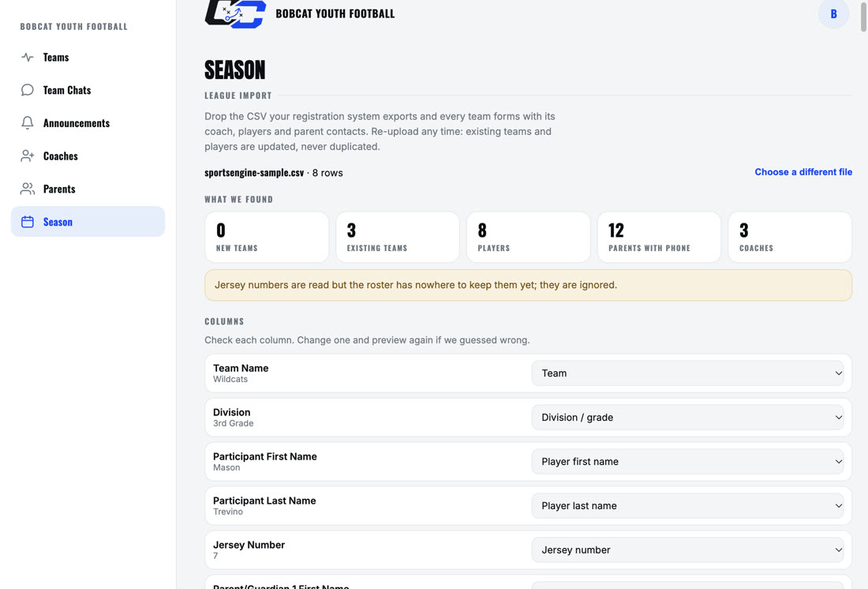Viewport: 868px width, 589px height.
Task: Click the Bobcat Youth Football logo
Action: pos(235,14)
